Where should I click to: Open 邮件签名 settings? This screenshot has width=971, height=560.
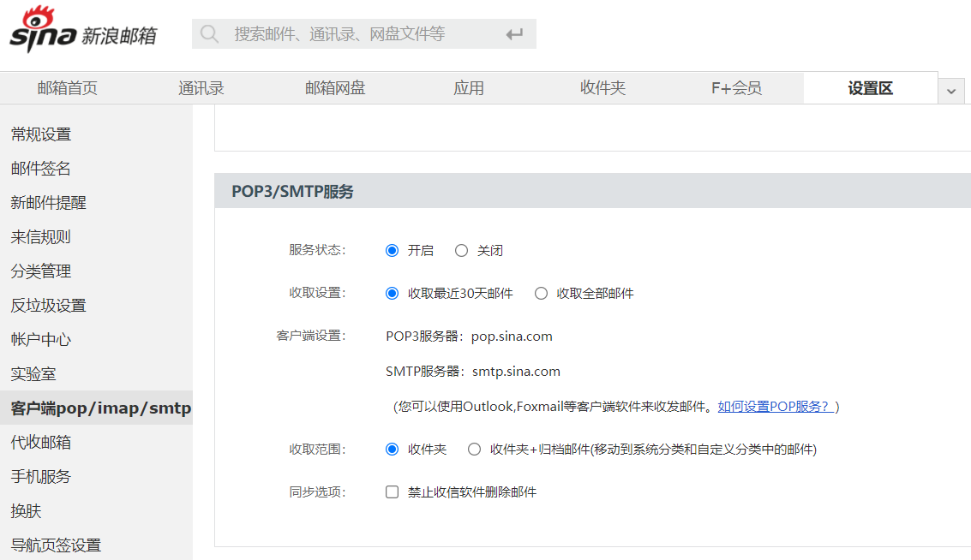[x=41, y=169]
